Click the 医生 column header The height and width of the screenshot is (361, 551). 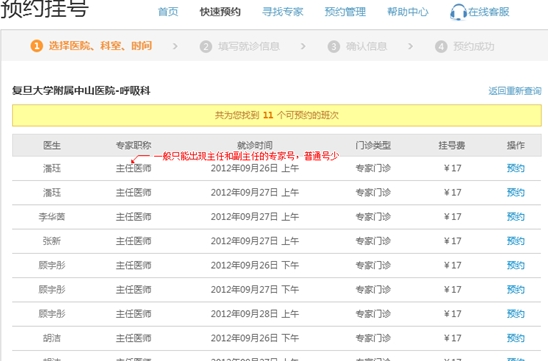pos(52,145)
